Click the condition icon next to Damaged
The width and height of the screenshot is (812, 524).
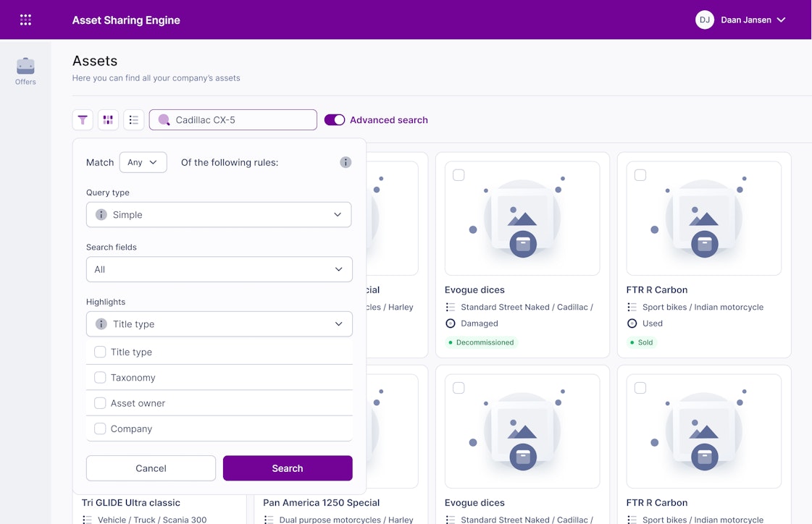click(450, 324)
